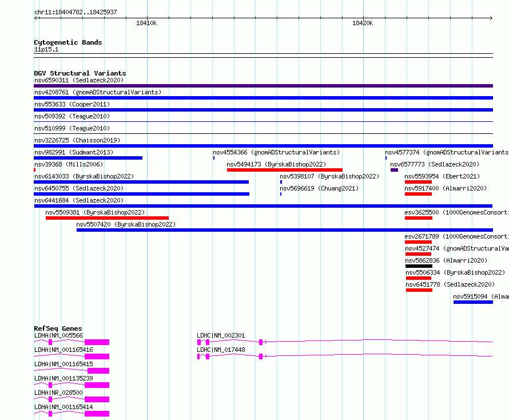Select the nsv5917400 (Almarri2020) label

pos(446,188)
